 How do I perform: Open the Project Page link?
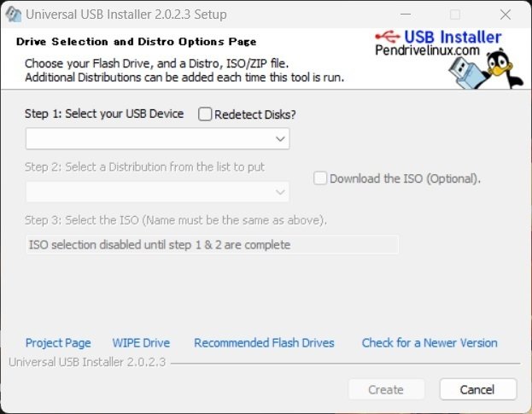pyautogui.click(x=58, y=343)
